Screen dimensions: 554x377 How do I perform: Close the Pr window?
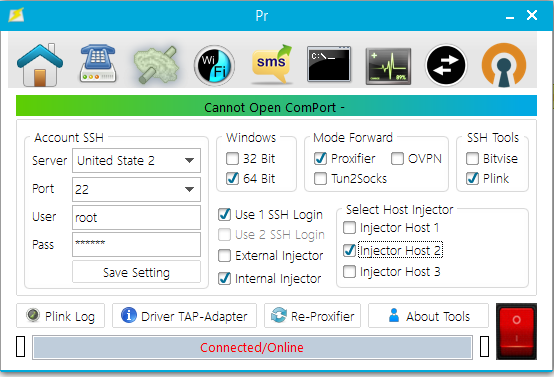[532, 15]
